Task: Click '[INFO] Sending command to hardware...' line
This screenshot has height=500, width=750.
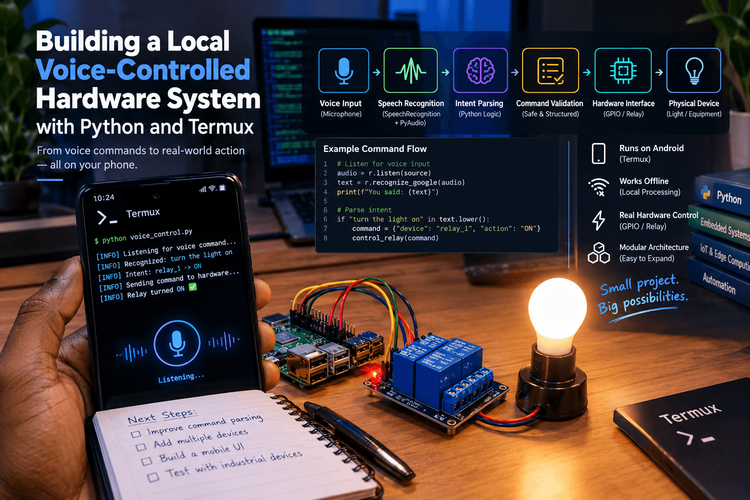Action: (168, 280)
